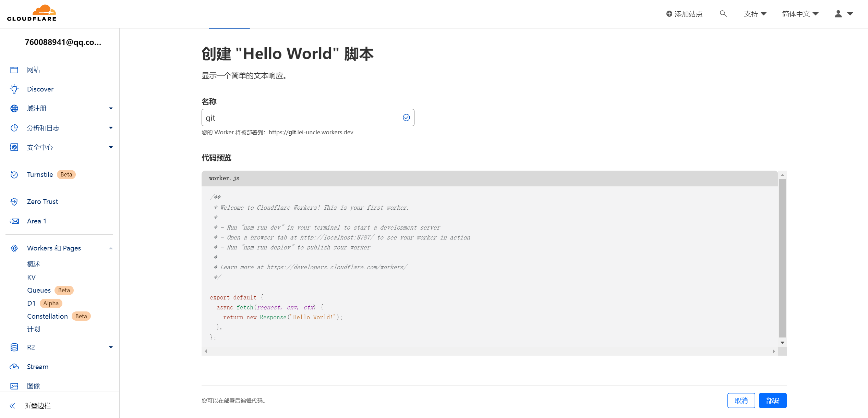The width and height of the screenshot is (868, 418).
Task: Open 计划 under Workers 和 Pages
Action: [x=34, y=329]
